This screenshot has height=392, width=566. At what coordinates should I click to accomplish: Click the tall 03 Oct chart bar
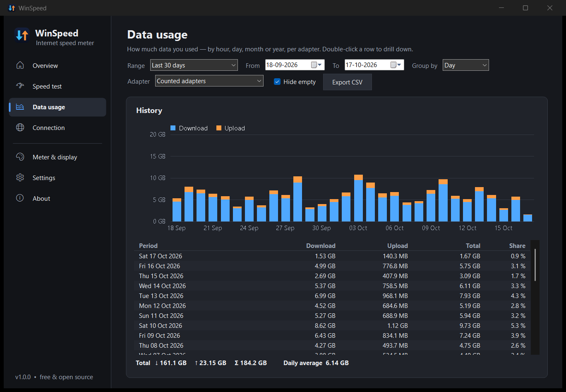pos(358,198)
